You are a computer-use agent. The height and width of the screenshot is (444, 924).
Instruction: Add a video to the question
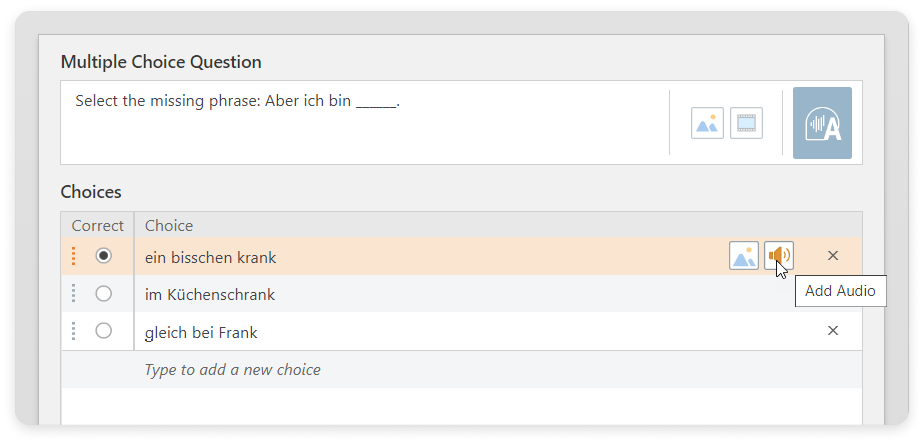(x=746, y=123)
